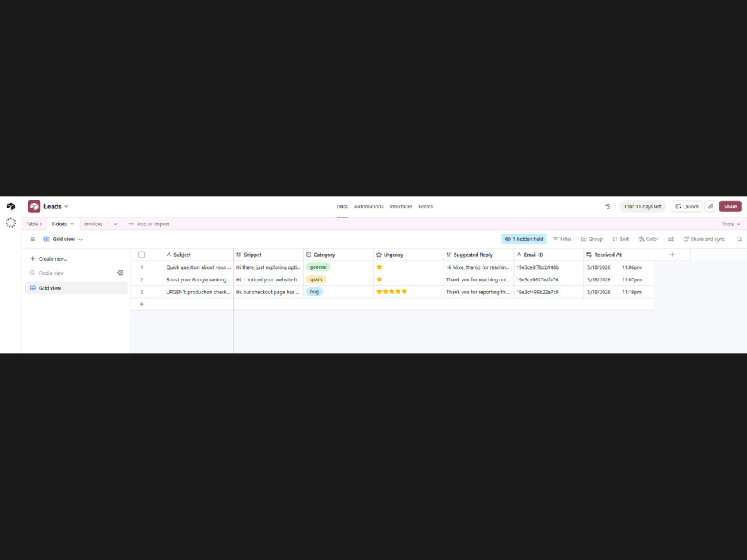Click the Snippet column header
The image size is (747, 560).
coord(268,255)
